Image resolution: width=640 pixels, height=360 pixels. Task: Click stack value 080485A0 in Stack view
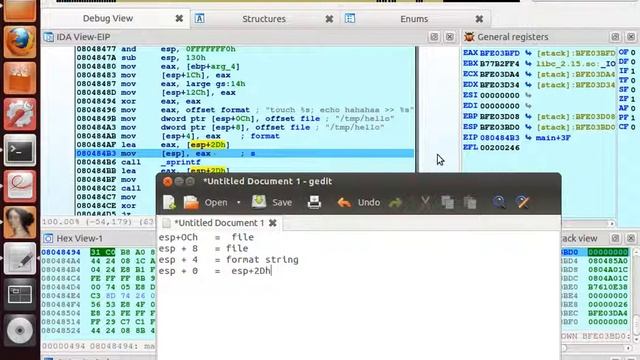(x=608, y=261)
